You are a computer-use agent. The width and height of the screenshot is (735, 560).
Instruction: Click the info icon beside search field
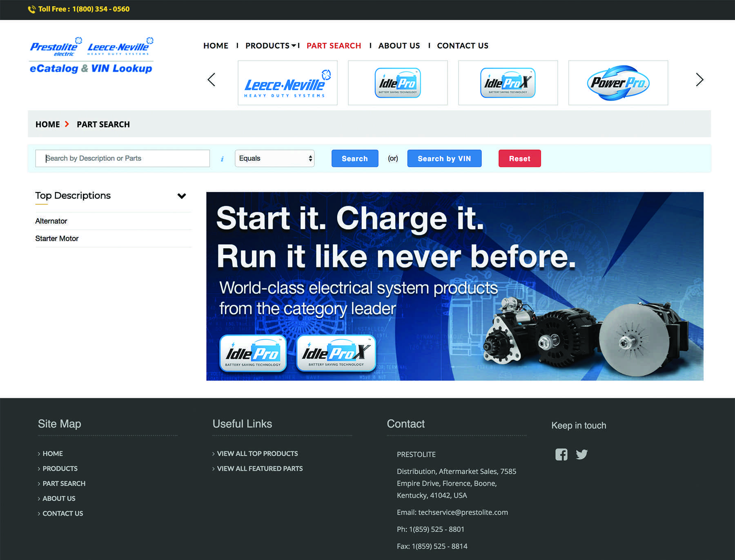coord(222,158)
